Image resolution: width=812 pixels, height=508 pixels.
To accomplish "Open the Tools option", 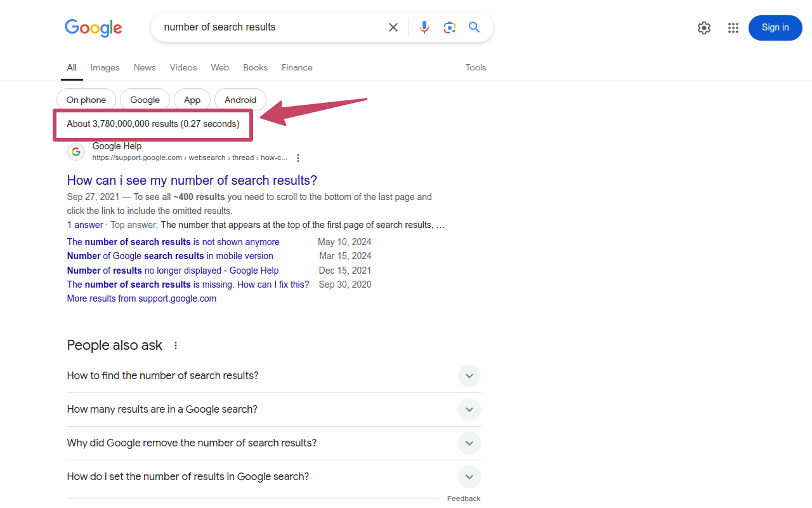I will click(x=476, y=67).
